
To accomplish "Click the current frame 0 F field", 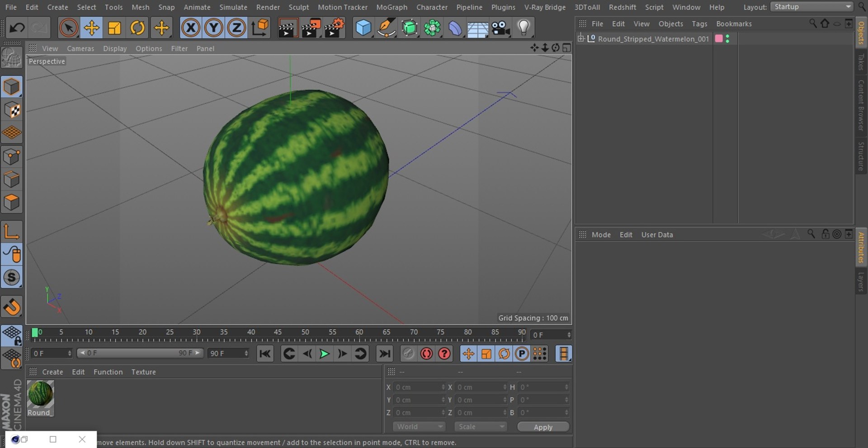I will (x=551, y=335).
